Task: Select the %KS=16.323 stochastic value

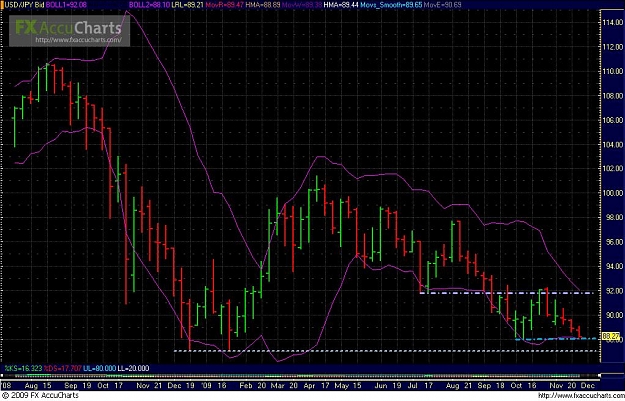Action: point(22,368)
